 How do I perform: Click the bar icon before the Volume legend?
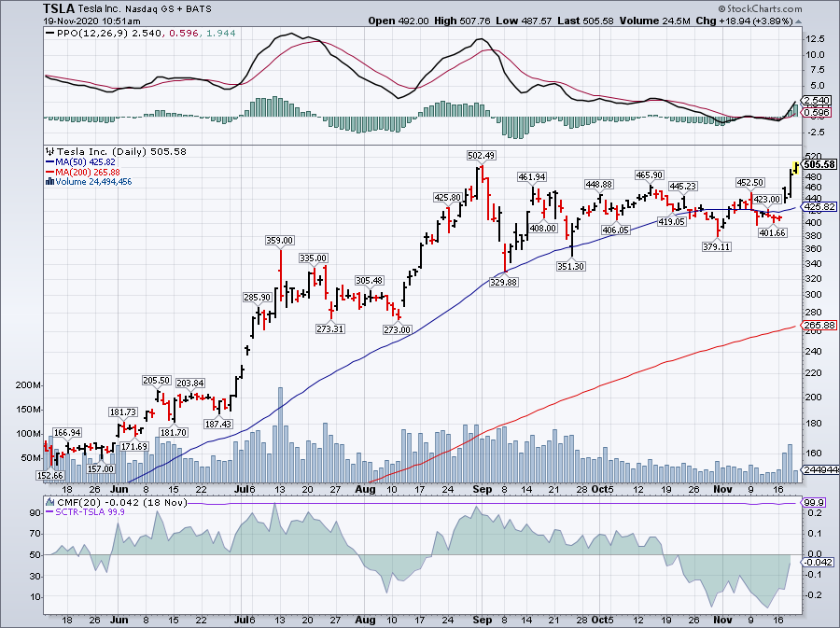click(x=50, y=181)
